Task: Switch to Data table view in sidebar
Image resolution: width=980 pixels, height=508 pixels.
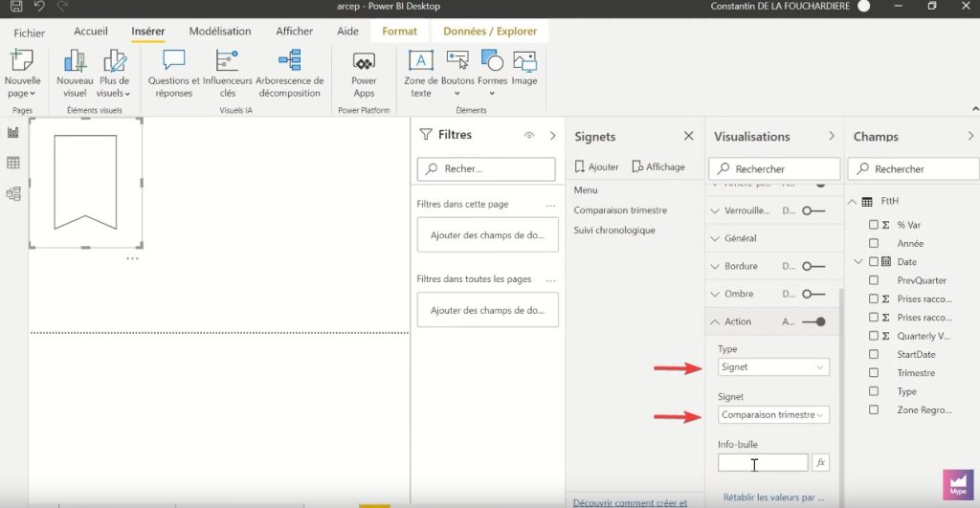Action: pos(13,163)
